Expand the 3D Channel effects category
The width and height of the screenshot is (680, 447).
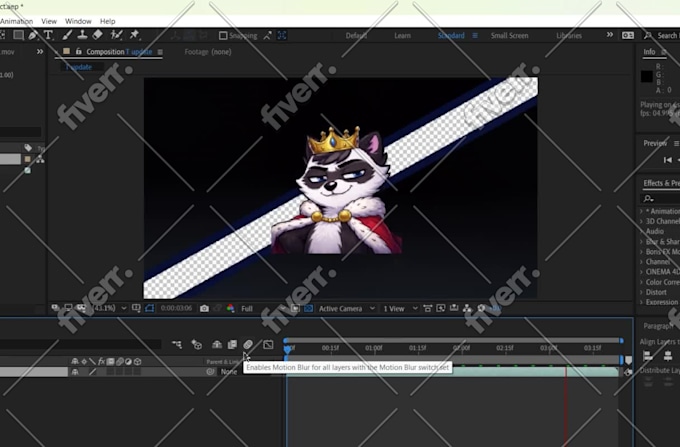pyautogui.click(x=641, y=221)
